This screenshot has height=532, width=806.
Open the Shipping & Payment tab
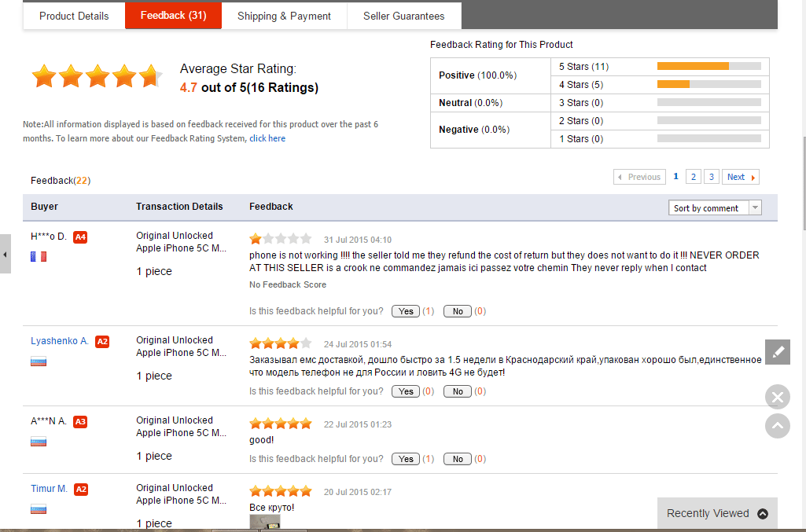(x=284, y=16)
